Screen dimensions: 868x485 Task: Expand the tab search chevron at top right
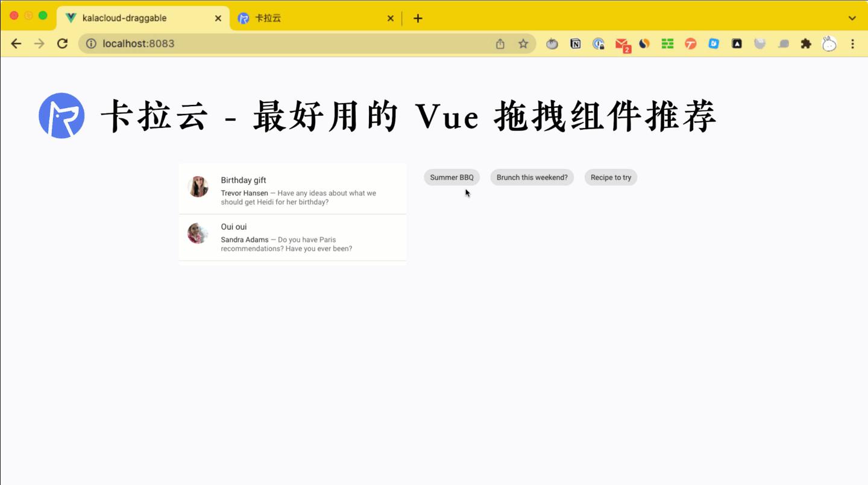pos(852,17)
